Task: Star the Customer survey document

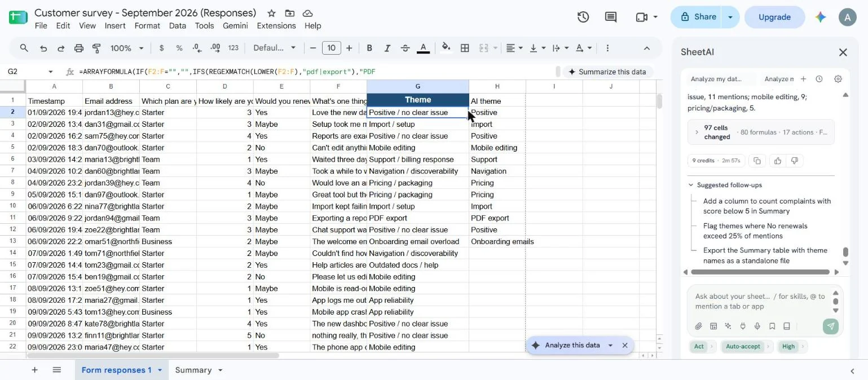Action: click(x=271, y=13)
